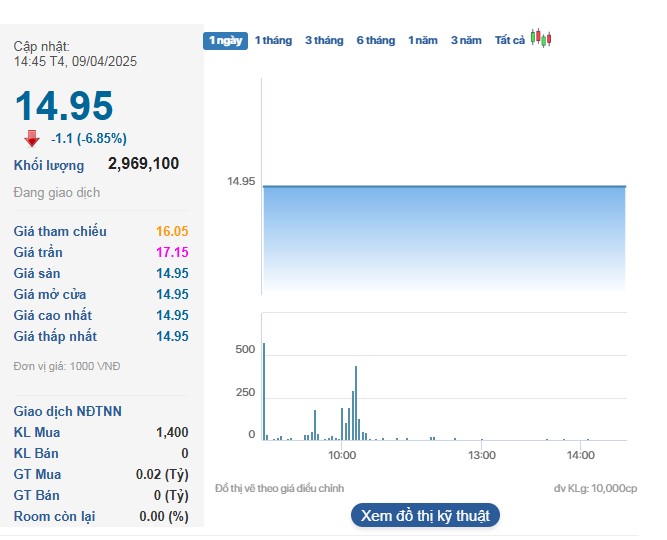Select the KL Mua value 1,400
Viewport: 667px width, 540px height.
(x=172, y=432)
